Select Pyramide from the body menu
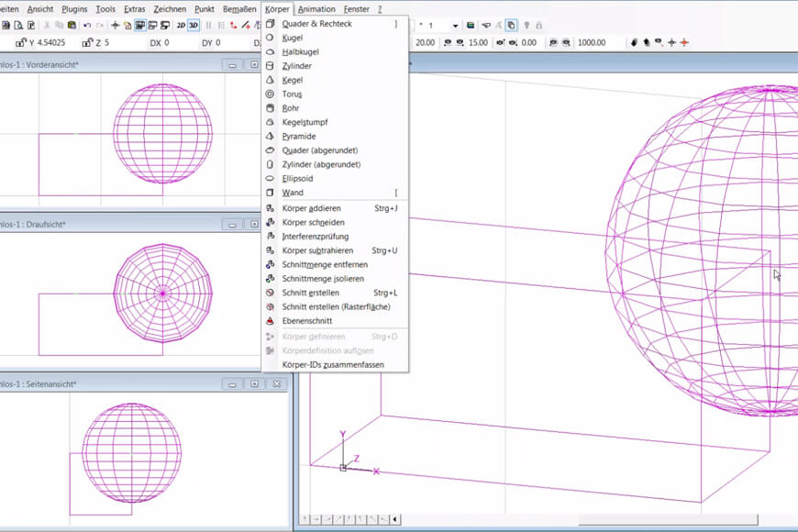This screenshot has width=798, height=532. [297, 137]
